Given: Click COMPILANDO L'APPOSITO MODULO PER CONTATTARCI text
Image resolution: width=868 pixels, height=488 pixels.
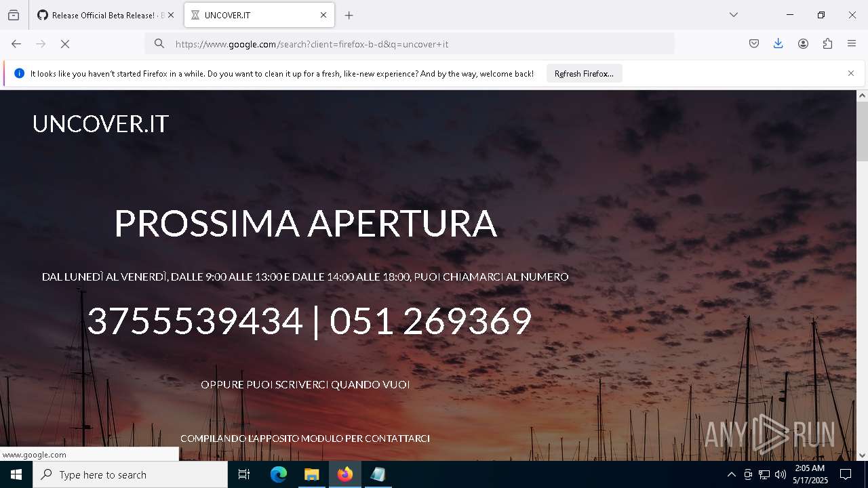Looking at the screenshot, I should point(305,439).
